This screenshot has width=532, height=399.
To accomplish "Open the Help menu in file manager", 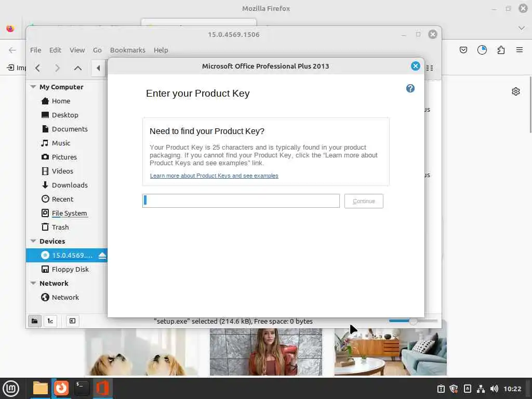I will (x=161, y=50).
